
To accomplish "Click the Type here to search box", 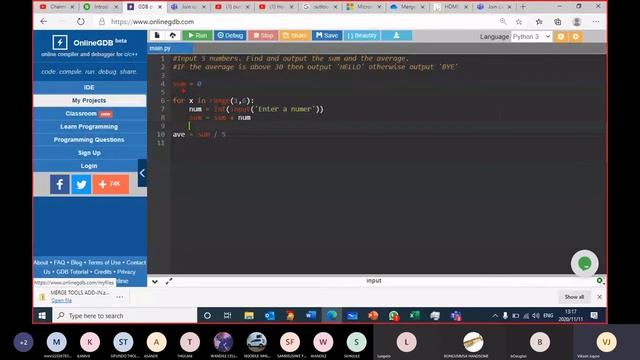I will click(x=124, y=316).
